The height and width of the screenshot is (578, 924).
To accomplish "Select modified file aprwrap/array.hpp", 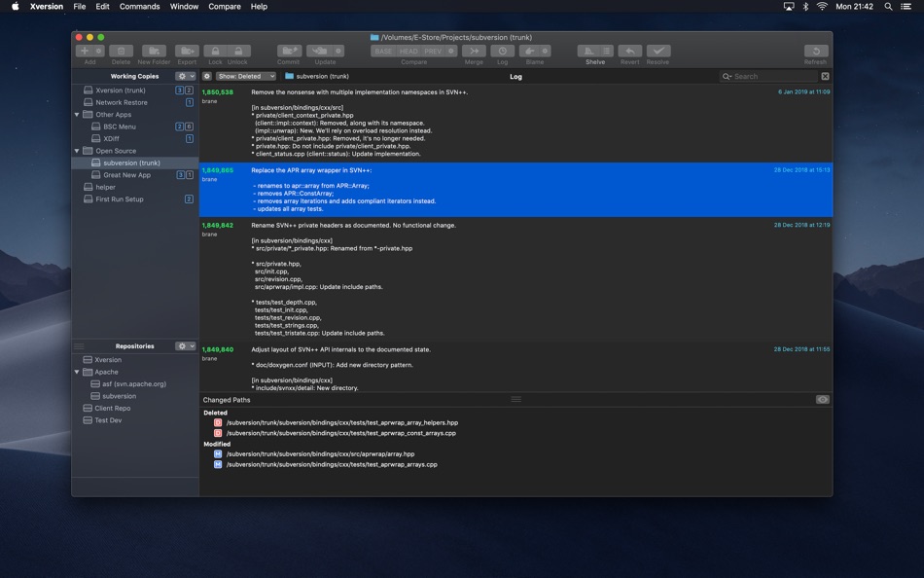I will pyautogui.click(x=320, y=453).
